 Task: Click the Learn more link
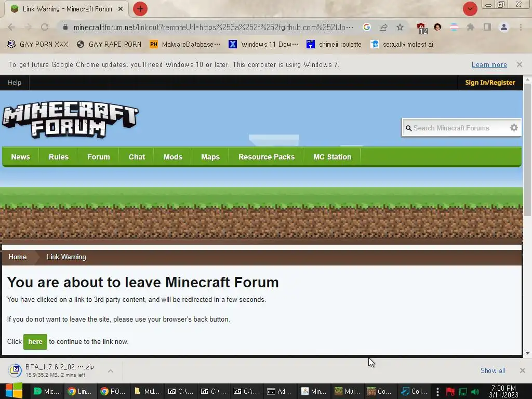click(489, 64)
